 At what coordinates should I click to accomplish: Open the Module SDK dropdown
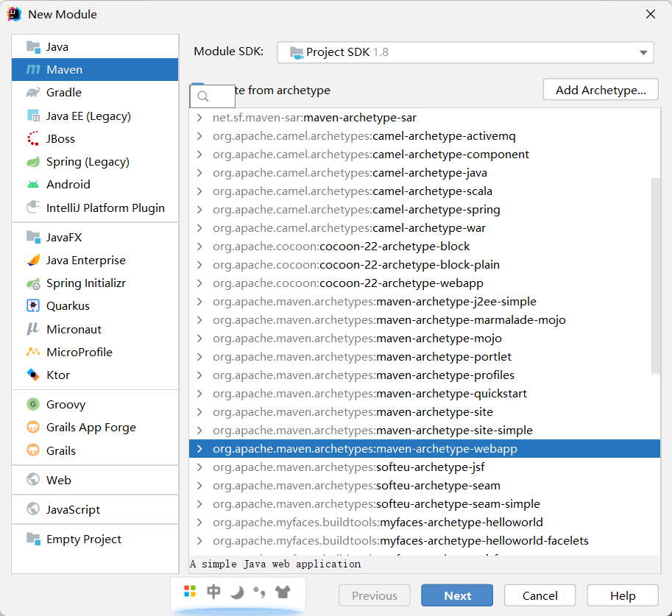coord(465,52)
